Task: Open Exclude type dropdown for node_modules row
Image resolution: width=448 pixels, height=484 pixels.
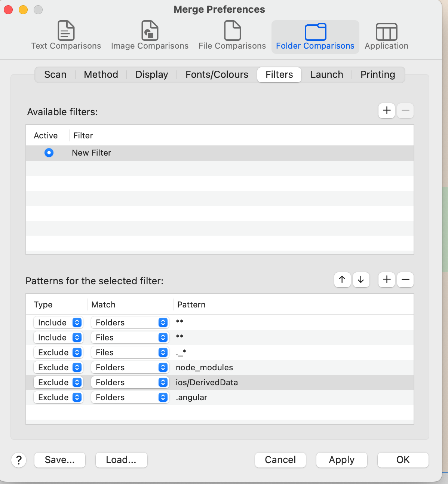Action: (58, 367)
